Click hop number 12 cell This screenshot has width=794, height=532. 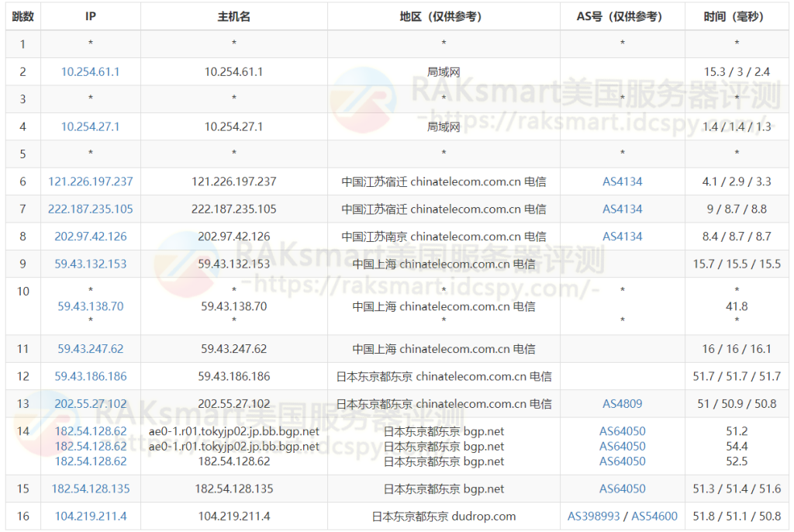point(22,376)
